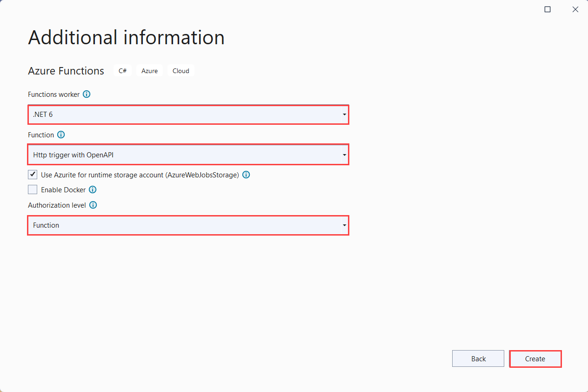Click the info icon next to Authorization level
This screenshot has width=588, height=392.
point(93,205)
